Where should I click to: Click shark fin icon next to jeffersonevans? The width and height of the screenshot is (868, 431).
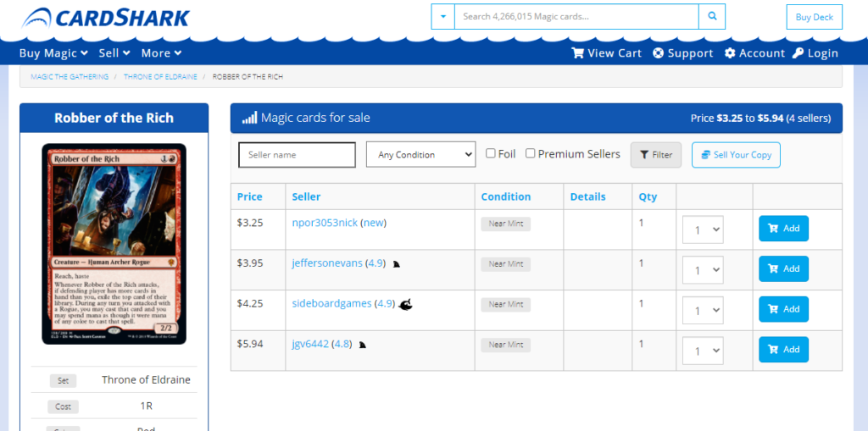[397, 264]
